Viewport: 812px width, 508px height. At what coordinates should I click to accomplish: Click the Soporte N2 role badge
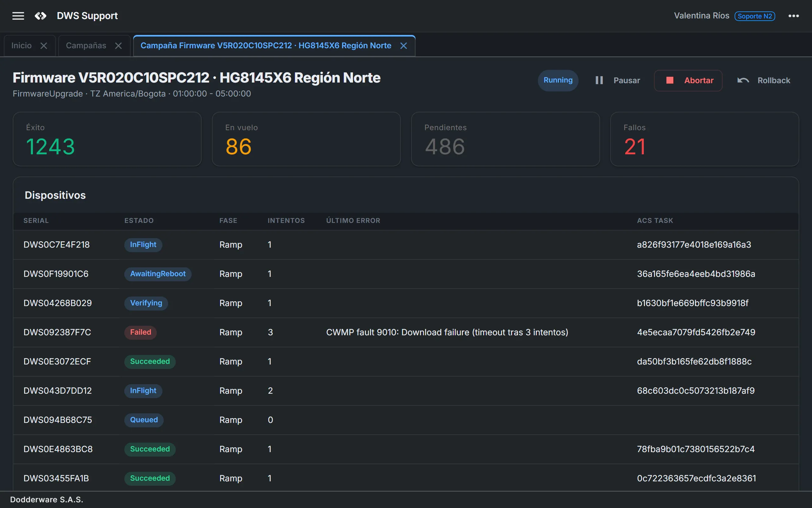tap(755, 16)
